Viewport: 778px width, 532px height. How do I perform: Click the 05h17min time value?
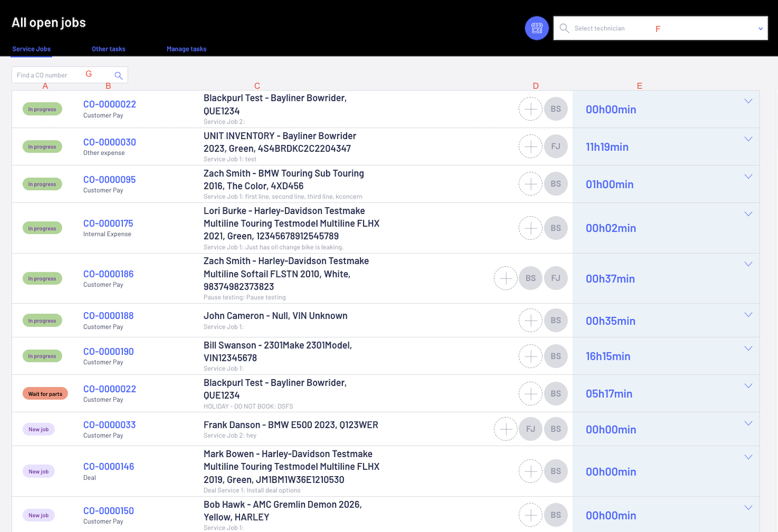[609, 394]
